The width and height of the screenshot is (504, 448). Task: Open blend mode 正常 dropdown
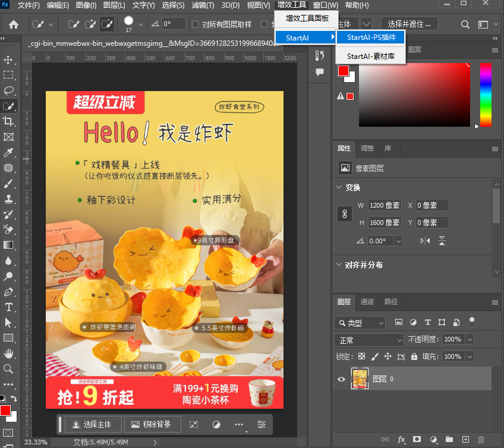click(x=369, y=340)
